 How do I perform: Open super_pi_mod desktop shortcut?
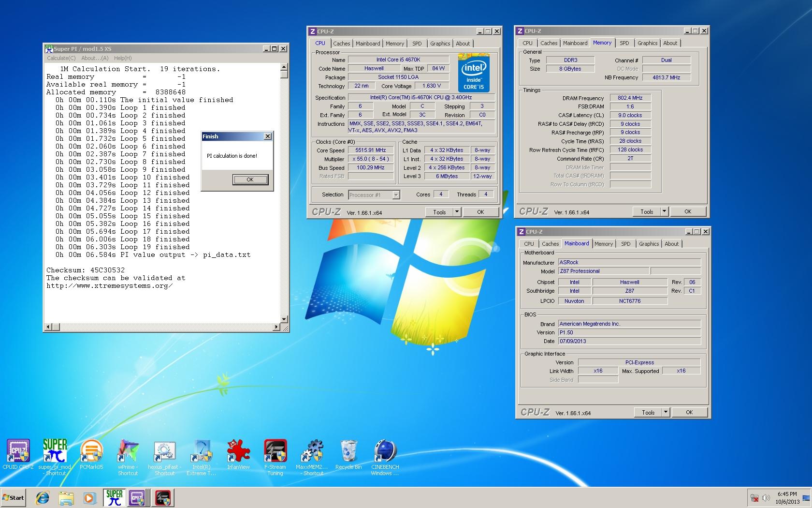pos(55,457)
